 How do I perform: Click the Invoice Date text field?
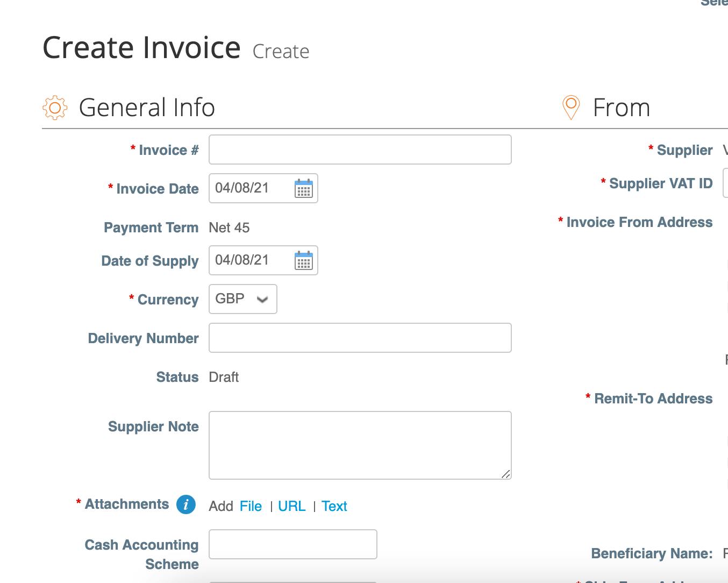[x=250, y=188]
